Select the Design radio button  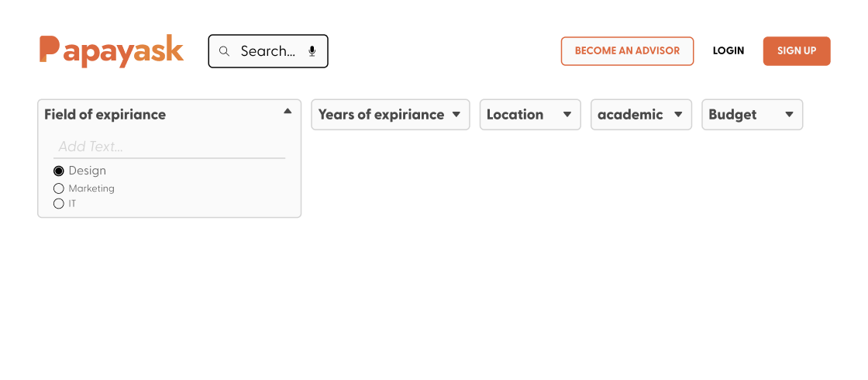tap(59, 171)
